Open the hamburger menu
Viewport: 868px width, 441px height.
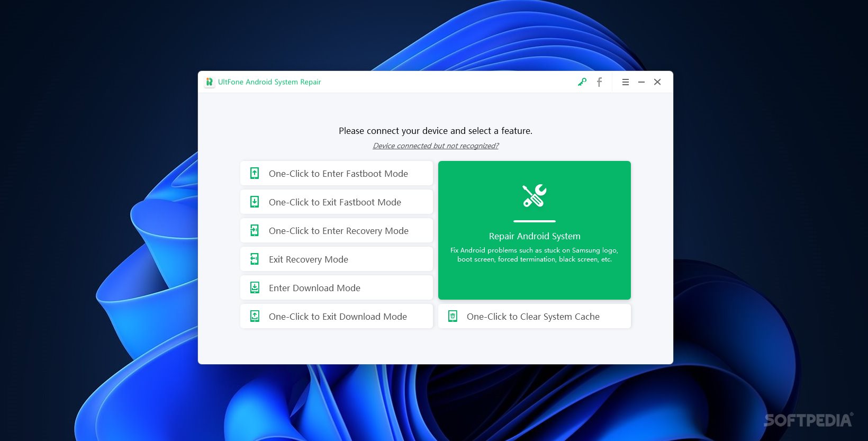pos(626,82)
